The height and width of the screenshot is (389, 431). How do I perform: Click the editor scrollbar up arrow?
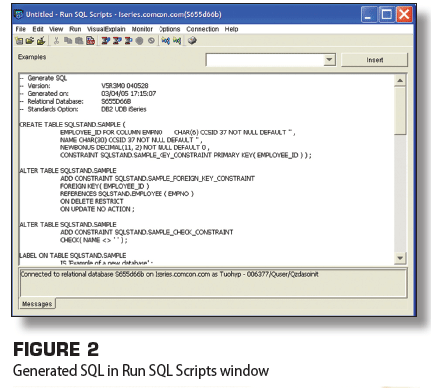click(400, 80)
